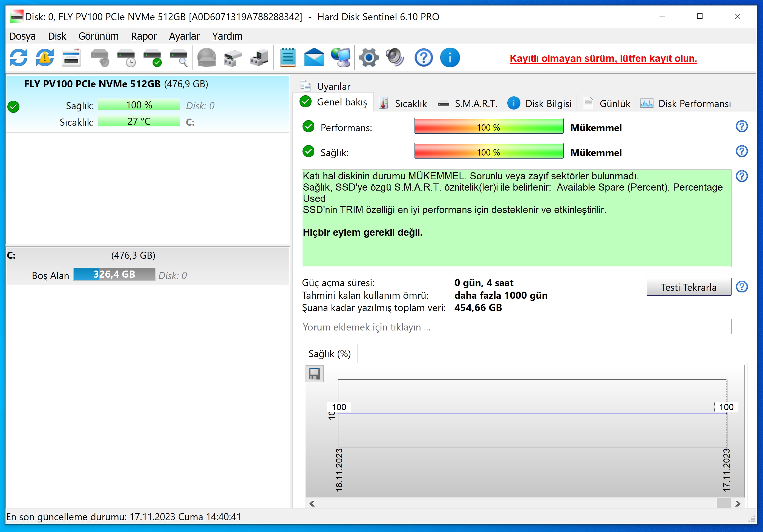
Task: Click the blue info circle toolbar icon
Action: [x=450, y=58]
